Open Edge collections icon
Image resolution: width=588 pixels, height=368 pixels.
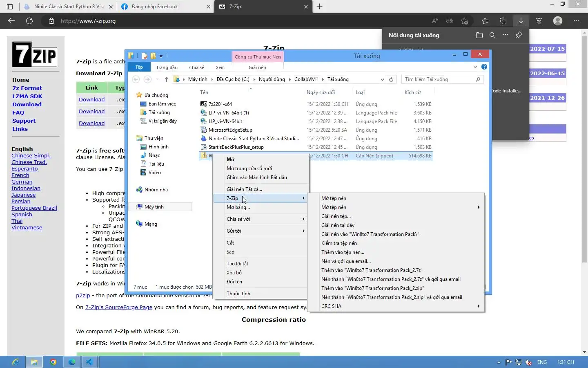[x=503, y=21]
